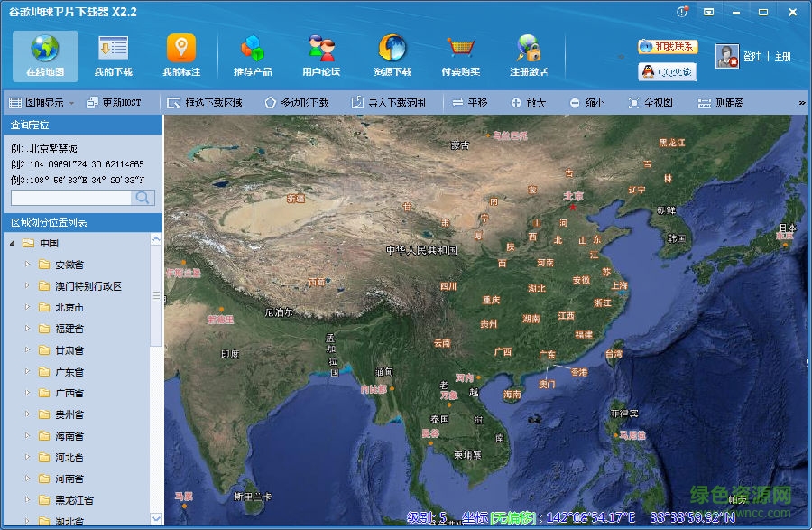Viewport: 812px width, 530px height.
Task: Select the 放大 zoom in tool
Action: point(529,103)
